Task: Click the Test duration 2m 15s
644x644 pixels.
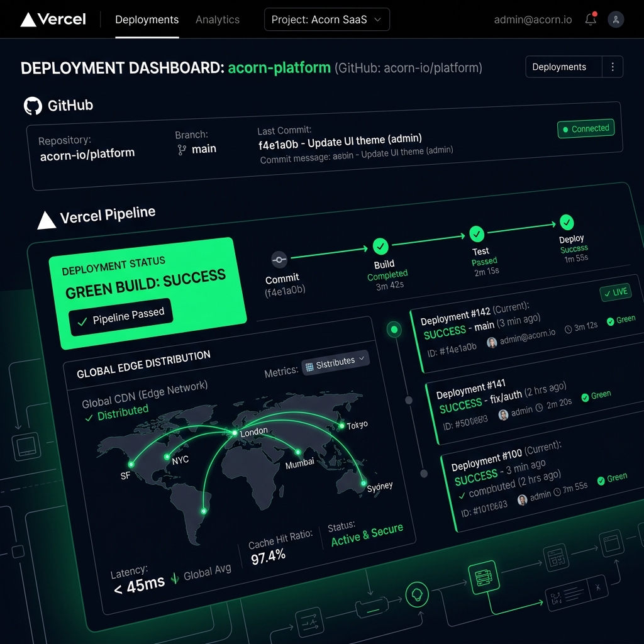Action: pos(487,272)
